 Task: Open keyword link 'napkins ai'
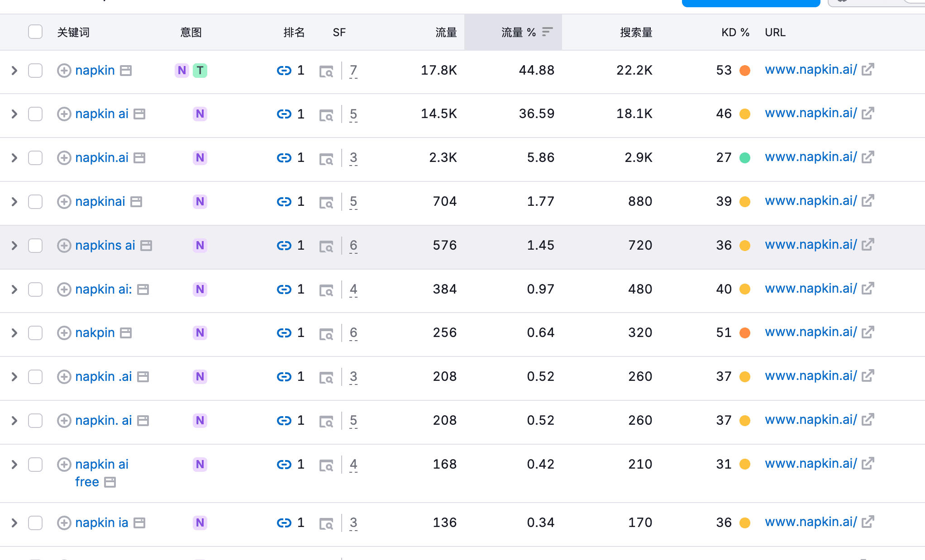tap(105, 246)
